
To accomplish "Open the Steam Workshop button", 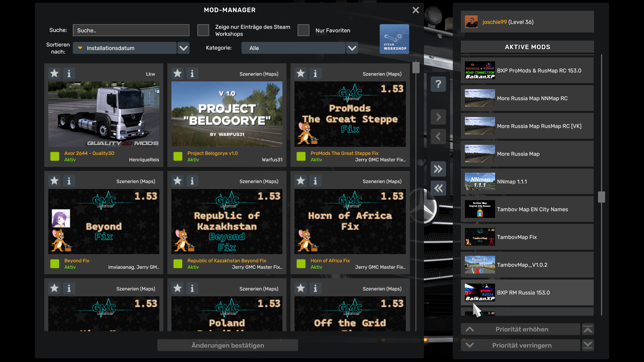I will pyautogui.click(x=394, y=39).
